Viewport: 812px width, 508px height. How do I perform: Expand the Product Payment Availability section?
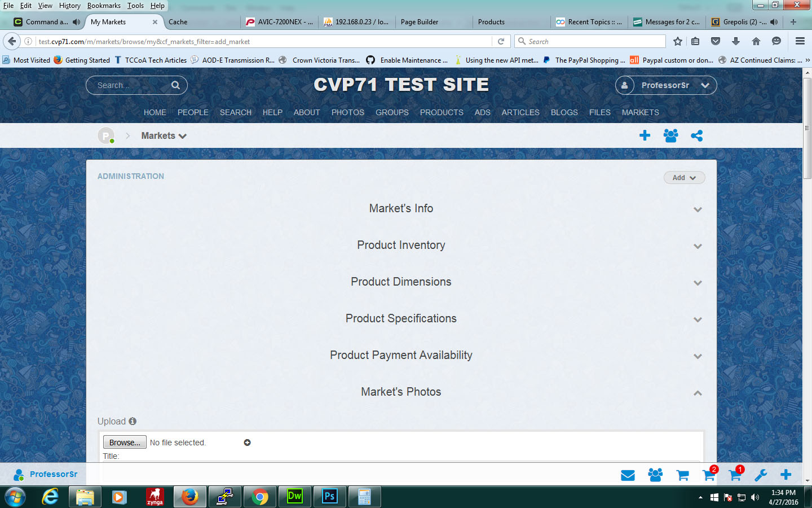[401, 356]
